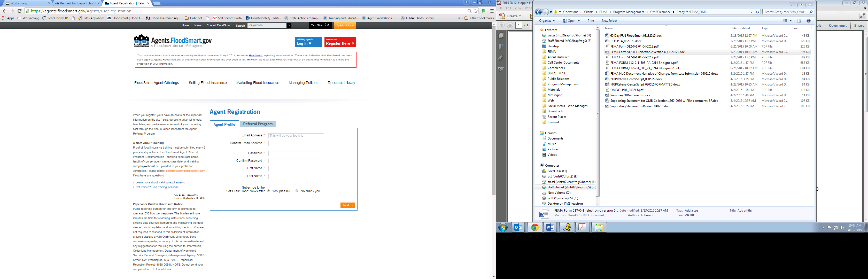The width and height of the screenshot is (868, 279).
Task: Bookmark page with Chrome star icon
Action: (x=475, y=11)
